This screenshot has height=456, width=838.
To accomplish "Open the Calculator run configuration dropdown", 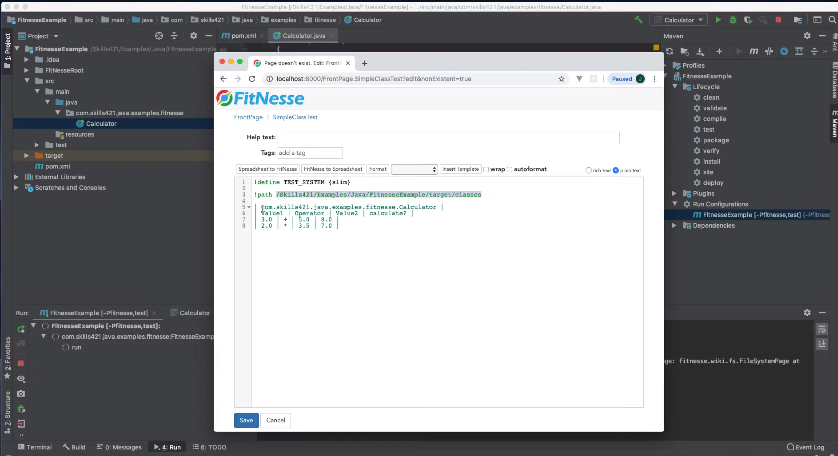I will 679,20.
